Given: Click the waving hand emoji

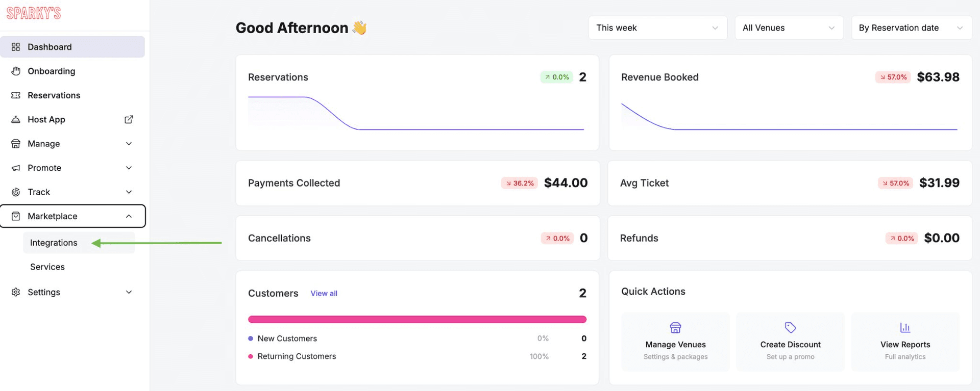Looking at the screenshot, I should point(360,28).
